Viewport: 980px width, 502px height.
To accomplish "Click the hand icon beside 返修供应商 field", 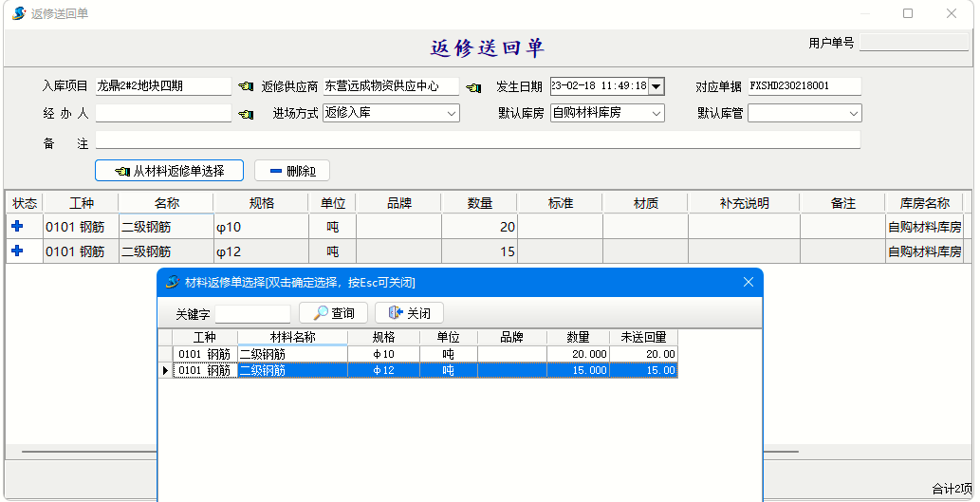I will 473,86.
